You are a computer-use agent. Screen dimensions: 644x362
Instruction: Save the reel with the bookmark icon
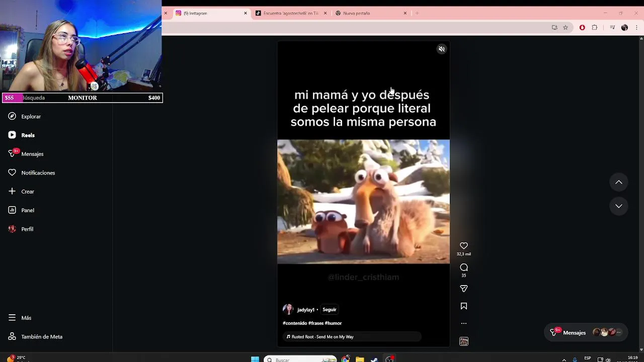point(464,306)
